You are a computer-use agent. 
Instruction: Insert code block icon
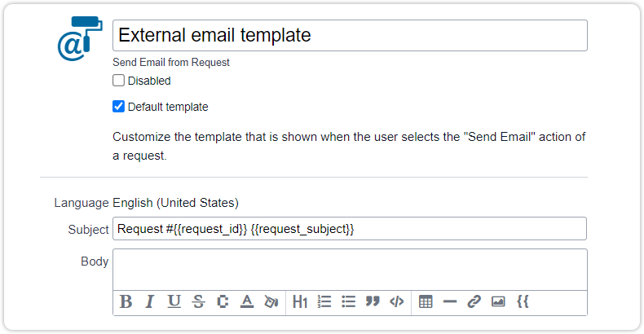click(x=397, y=301)
